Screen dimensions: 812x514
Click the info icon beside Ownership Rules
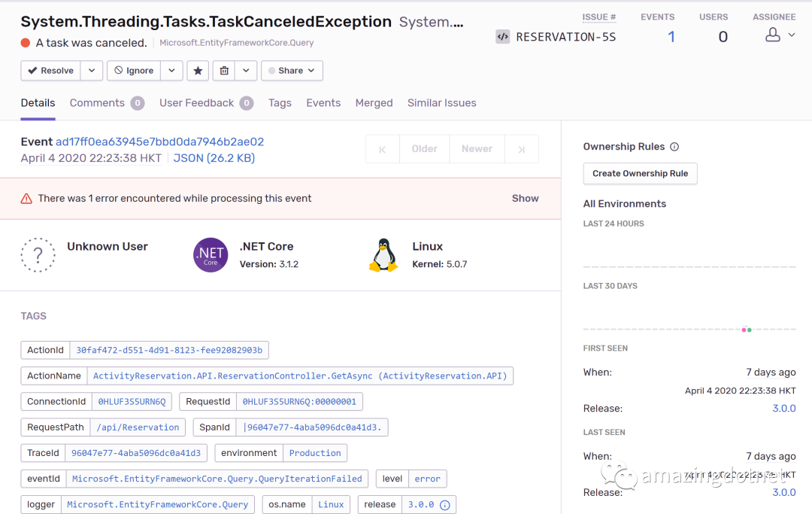click(674, 147)
